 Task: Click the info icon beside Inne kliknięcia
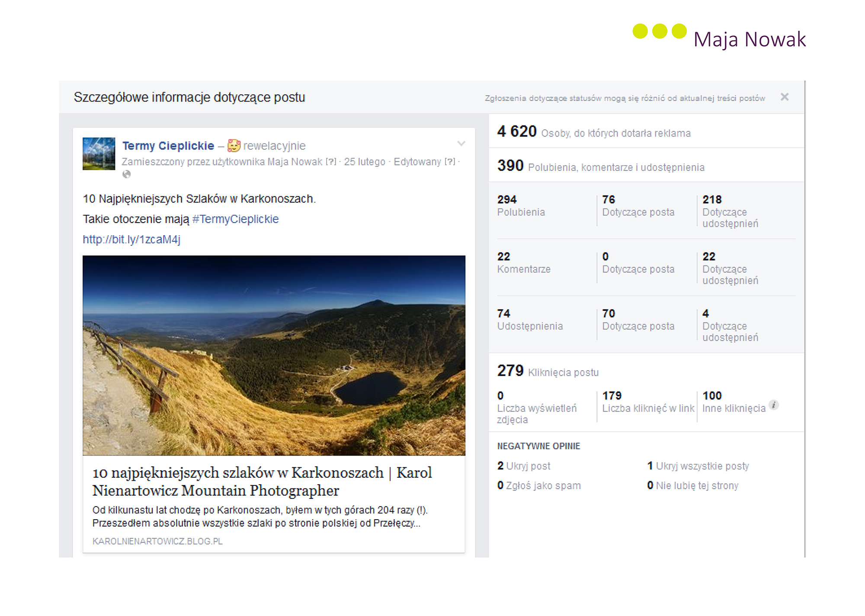(x=774, y=405)
